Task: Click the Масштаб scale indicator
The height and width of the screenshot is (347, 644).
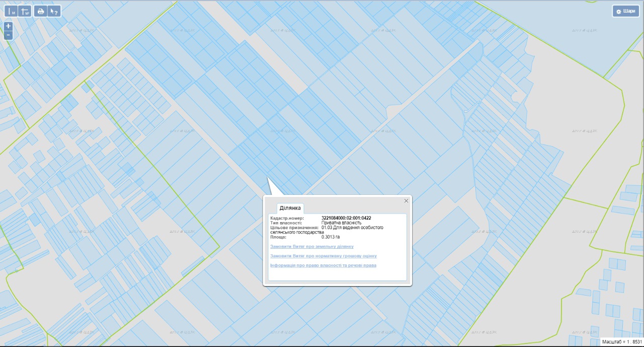Action: tap(621, 341)
